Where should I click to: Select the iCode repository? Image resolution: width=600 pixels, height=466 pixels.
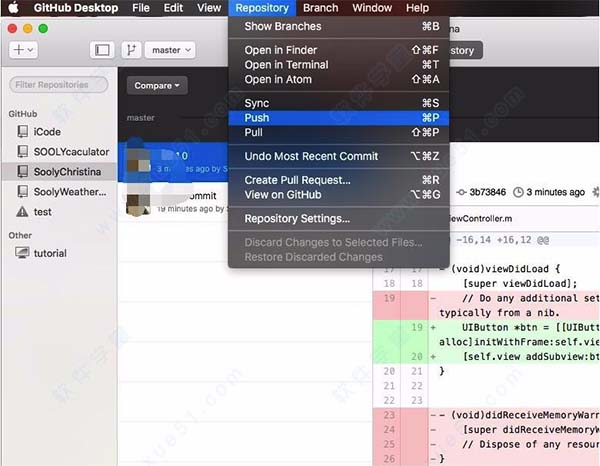(x=59, y=132)
